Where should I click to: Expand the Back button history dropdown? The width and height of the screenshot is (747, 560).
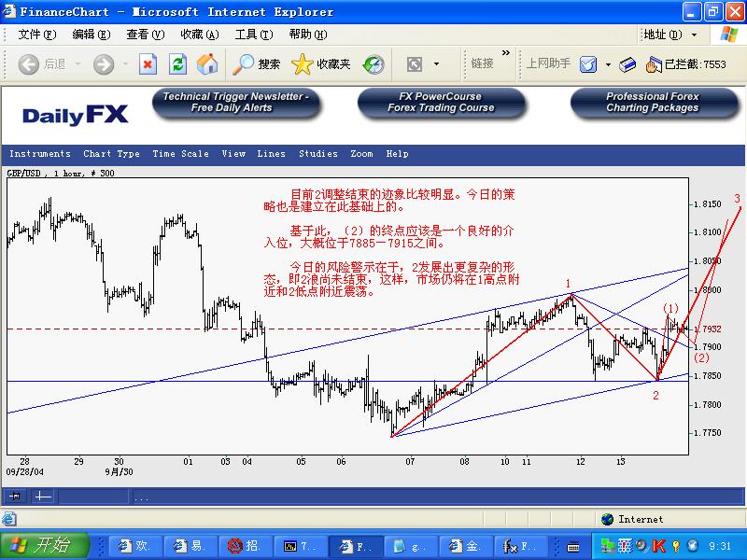coord(78,63)
